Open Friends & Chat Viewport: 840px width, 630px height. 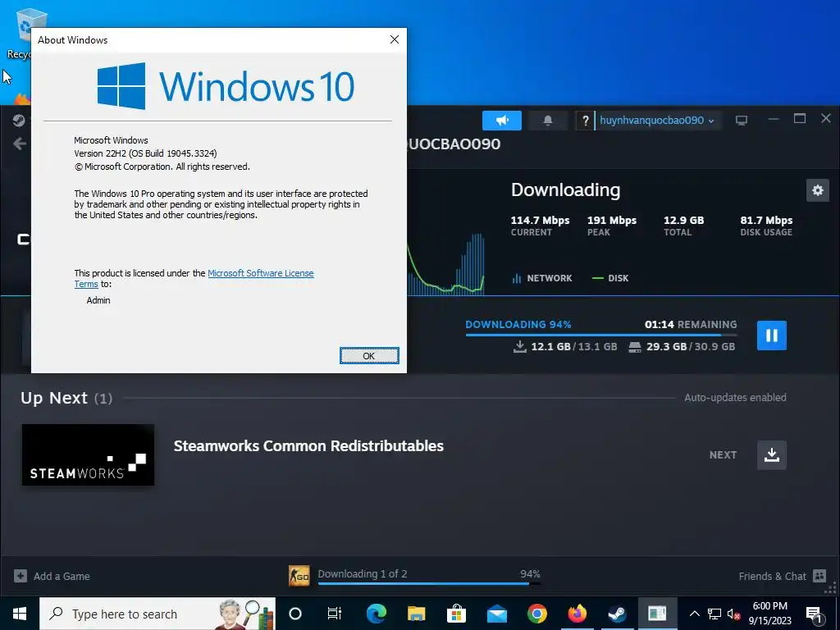coord(782,576)
